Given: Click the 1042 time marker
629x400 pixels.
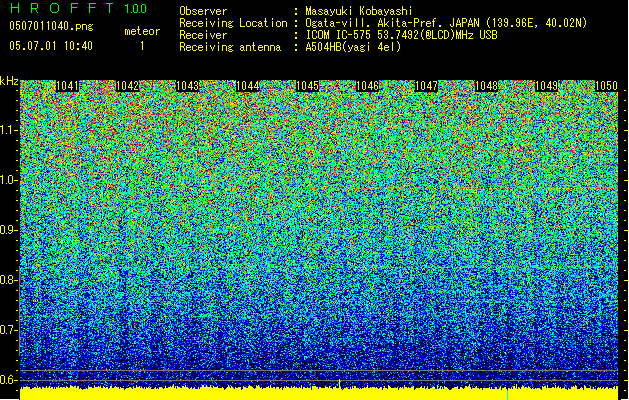Looking at the screenshot, I should point(127,86).
